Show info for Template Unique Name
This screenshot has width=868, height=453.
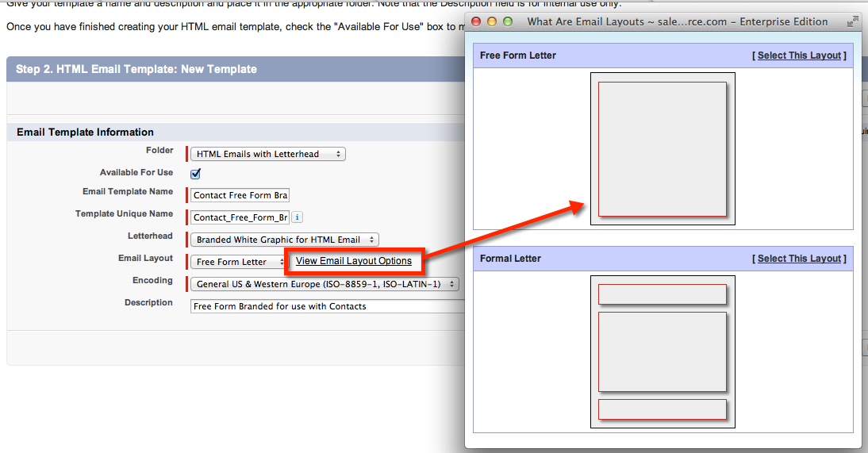(x=298, y=217)
